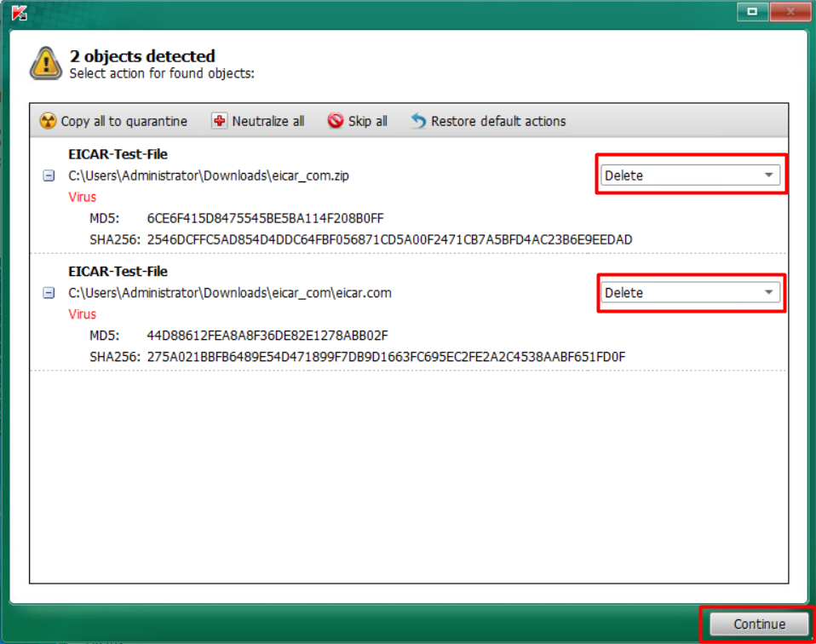Click the red Virus label under eicar.com
This screenshot has width=816, height=644.
point(83,314)
